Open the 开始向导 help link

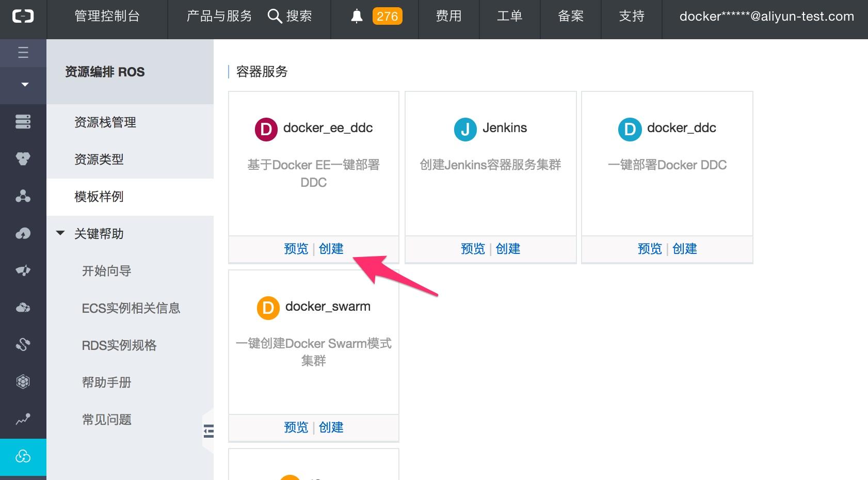pos(107,271)
